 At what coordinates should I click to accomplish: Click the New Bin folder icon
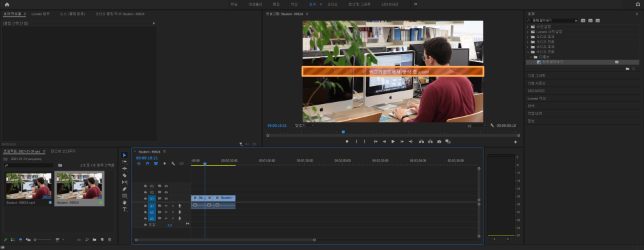tap(94, 239)
